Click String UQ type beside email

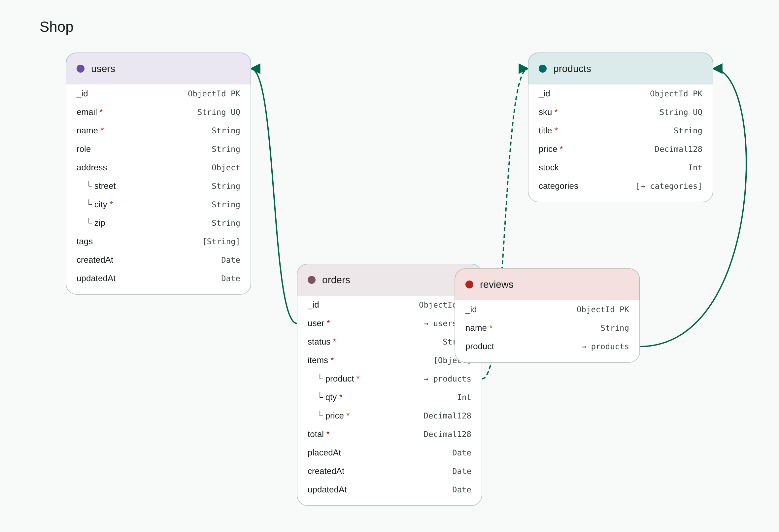pyautogui.click(x=219, y=112)
